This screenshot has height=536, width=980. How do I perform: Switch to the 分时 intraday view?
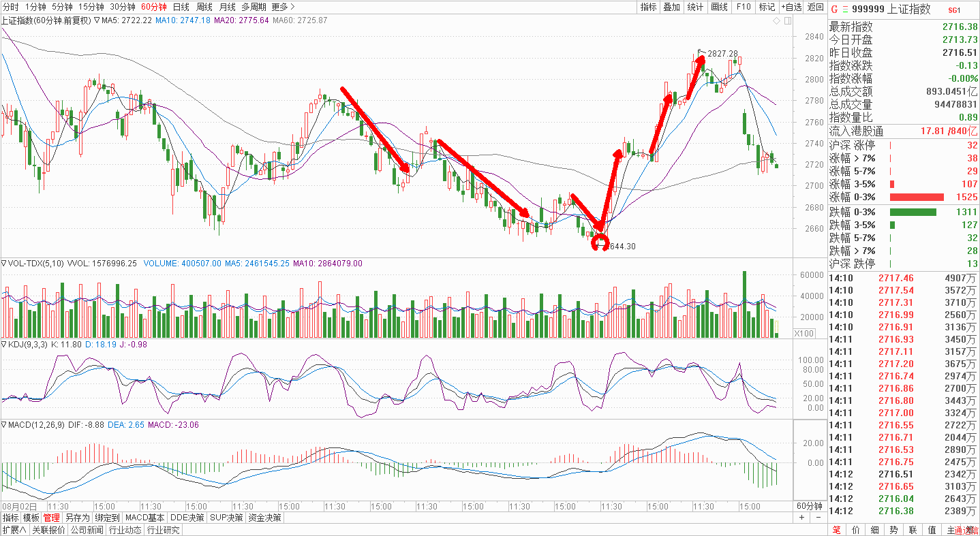click(11, 7)
